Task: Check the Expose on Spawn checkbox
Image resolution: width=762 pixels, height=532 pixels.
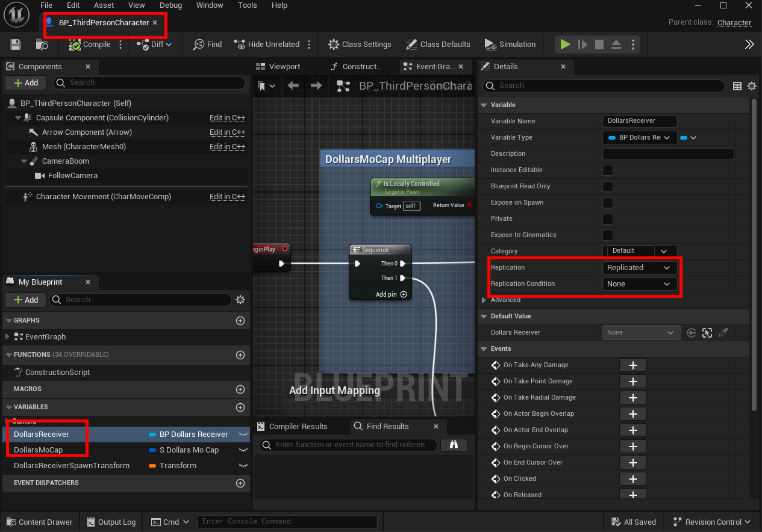Action: coord(608,203)
